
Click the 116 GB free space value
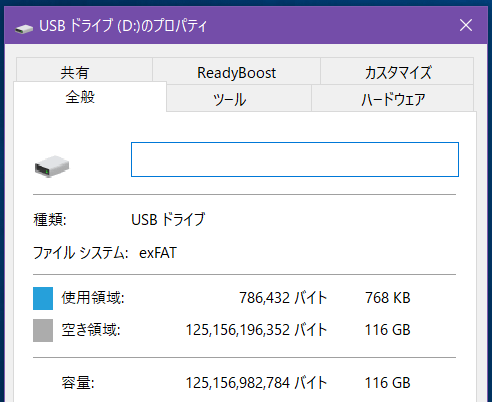[x=387, y=330]
